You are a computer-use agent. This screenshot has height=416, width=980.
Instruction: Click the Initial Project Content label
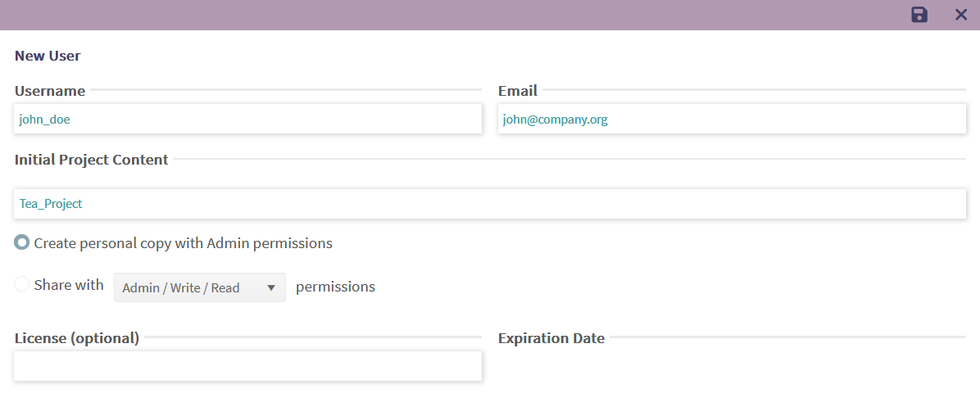pos(92,160)
